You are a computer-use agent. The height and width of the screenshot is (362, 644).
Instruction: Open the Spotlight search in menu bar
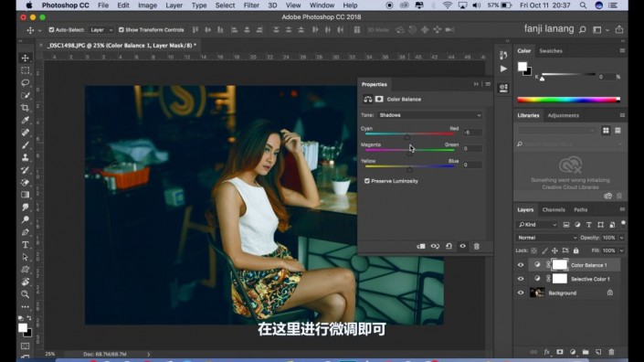(583, 5)
